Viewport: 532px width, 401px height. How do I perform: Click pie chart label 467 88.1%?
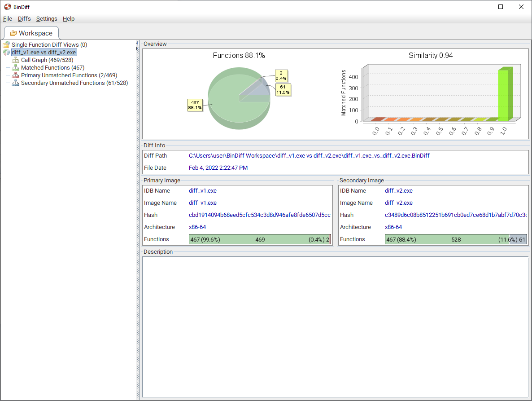point(195,105)
